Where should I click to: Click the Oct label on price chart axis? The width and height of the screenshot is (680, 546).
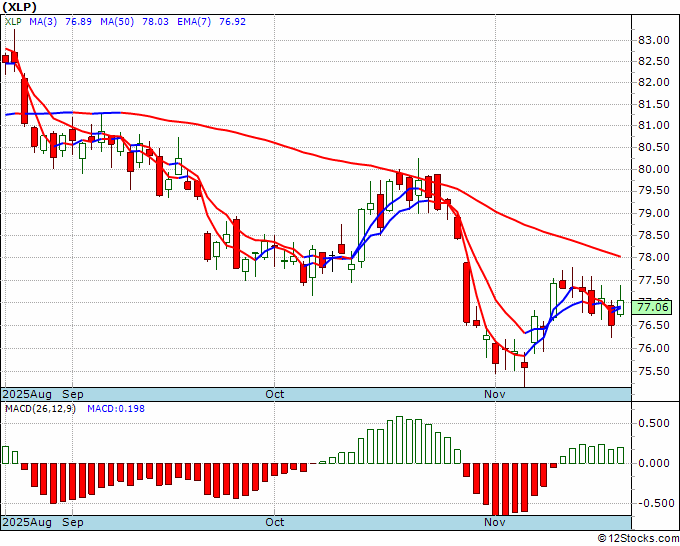tap(275, 394)
